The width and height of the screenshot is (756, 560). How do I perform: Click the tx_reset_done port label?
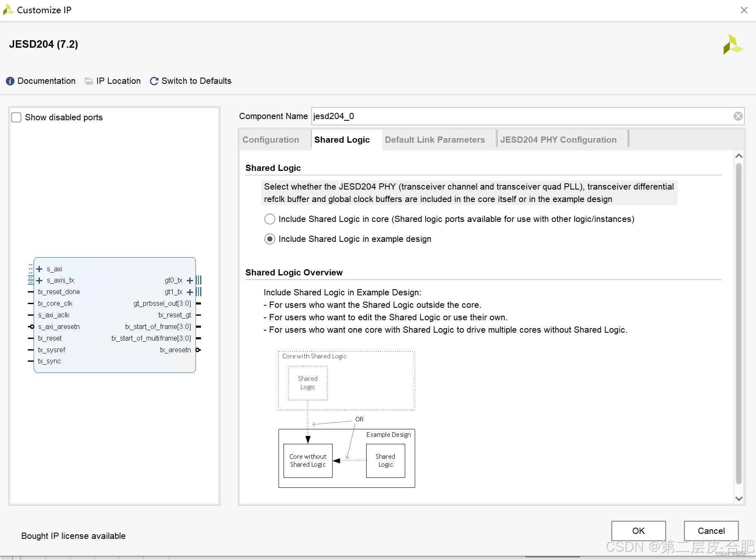[x=59, y=292]
